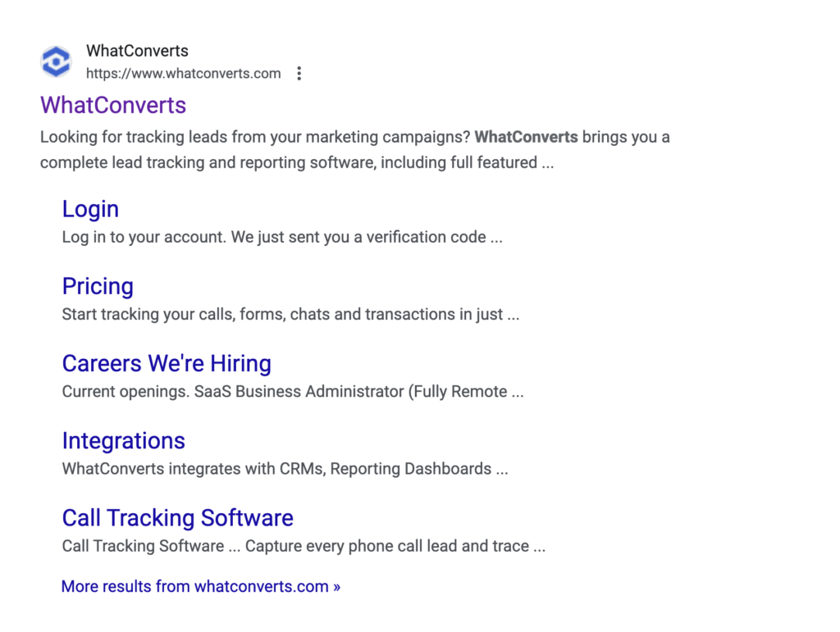Click the 'WhatConverts integrates with CRMs' description
Viewport: 840px width, 632px height.
(285, 469)
